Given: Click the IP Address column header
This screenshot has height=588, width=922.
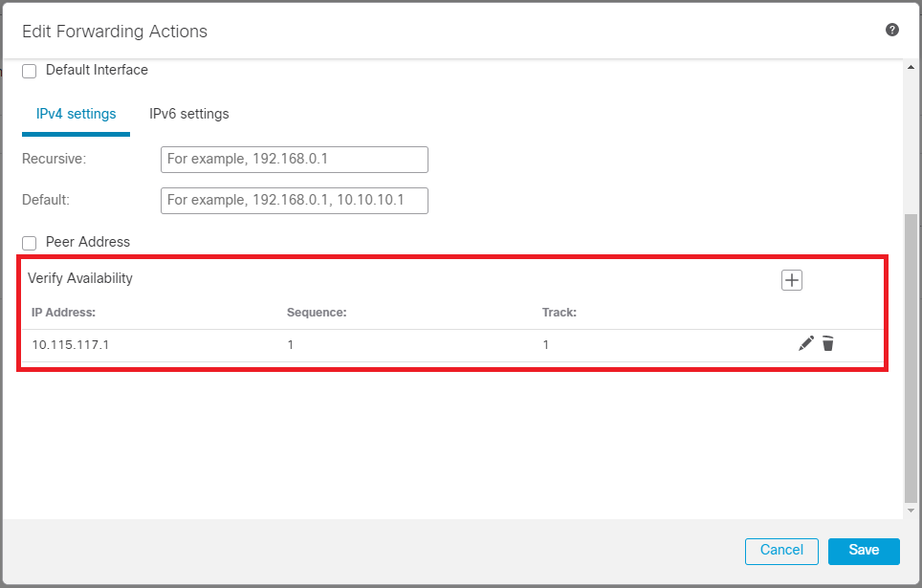Looking at the screenshot, I should coord(64,313).
